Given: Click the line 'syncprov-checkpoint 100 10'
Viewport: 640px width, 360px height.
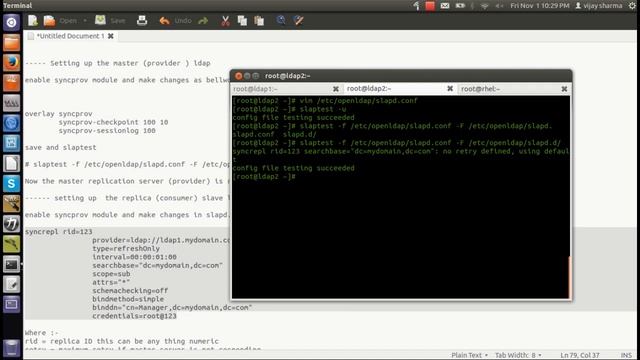Looking at the screenshot, I should point(113,122).
